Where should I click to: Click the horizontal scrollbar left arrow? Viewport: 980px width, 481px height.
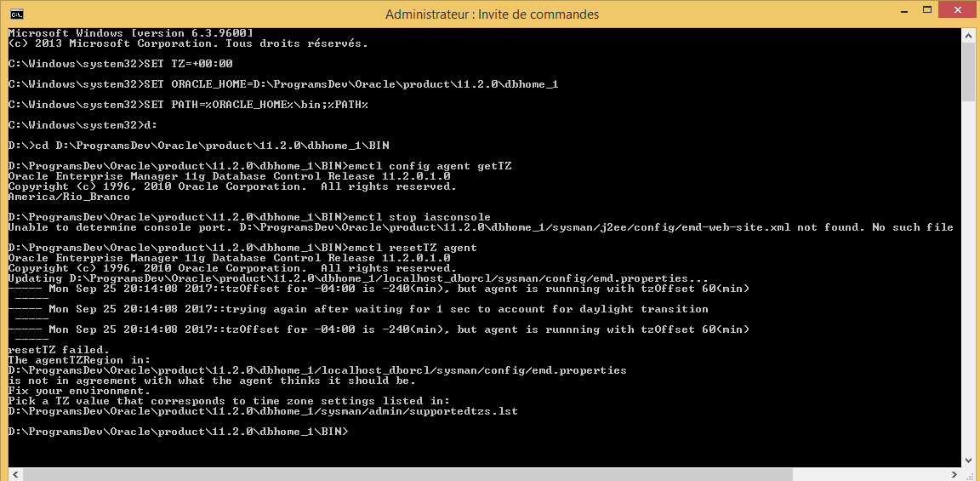point(14,472)
